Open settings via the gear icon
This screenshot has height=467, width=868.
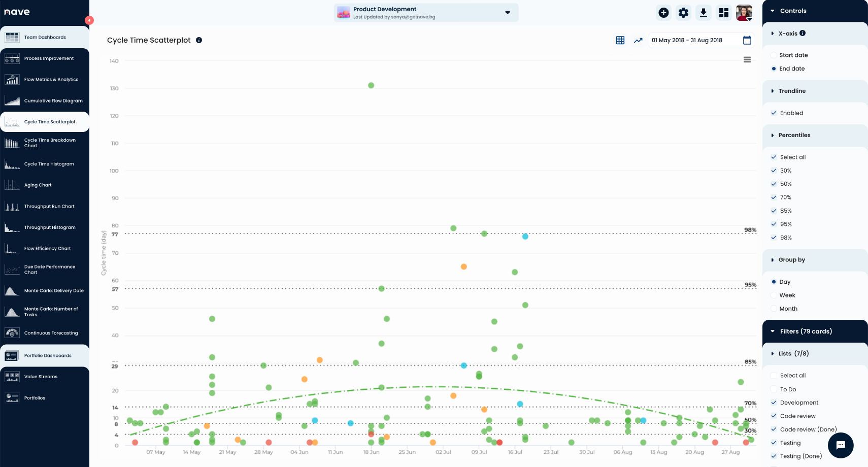click(x=683, y=13)
